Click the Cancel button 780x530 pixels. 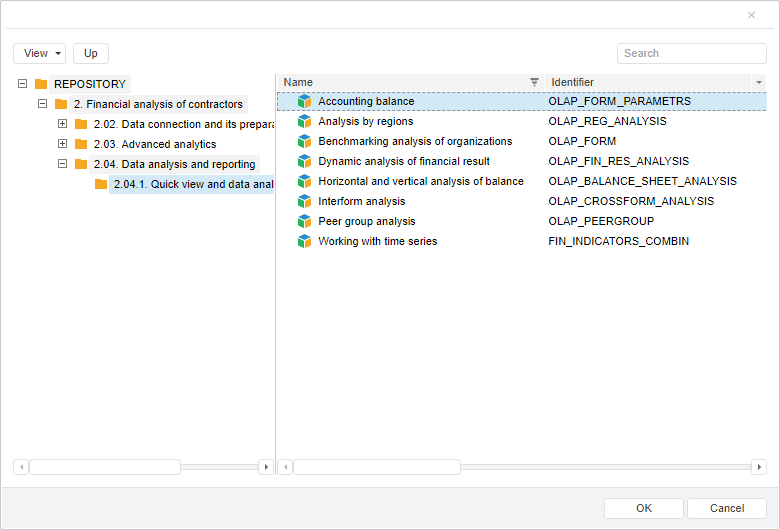click(x=727, y=508)
